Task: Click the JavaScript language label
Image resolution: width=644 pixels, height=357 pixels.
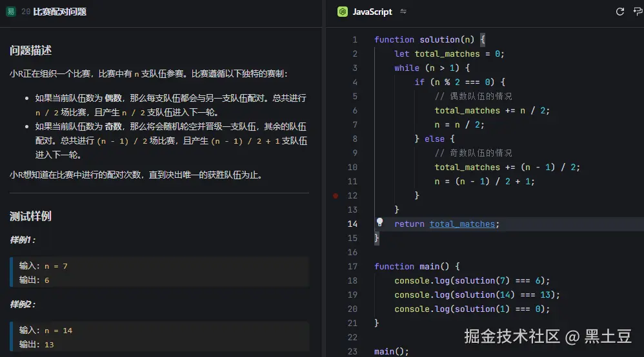Action: pyautogui.click(x=372, y=12)
